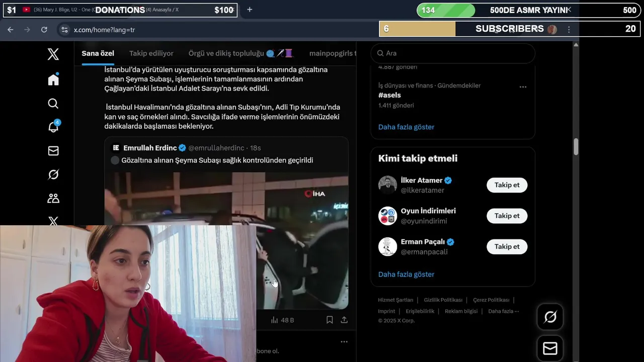Viewport: 644px width, 362px height.
Task: Open Messages envelope in sidebar
Action: click(53, 151)
